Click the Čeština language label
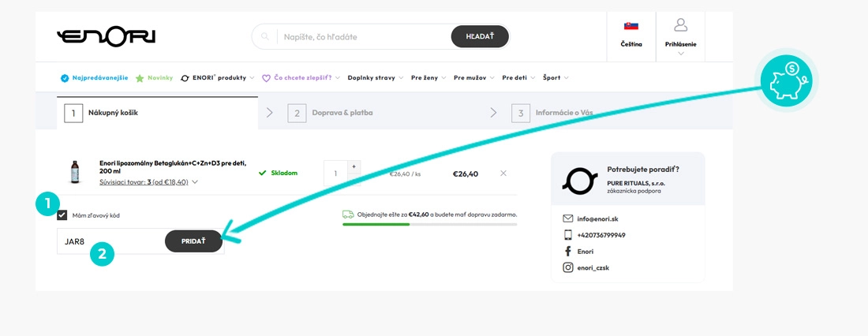Viewport: 868px width, 336px height. (631, 44)
